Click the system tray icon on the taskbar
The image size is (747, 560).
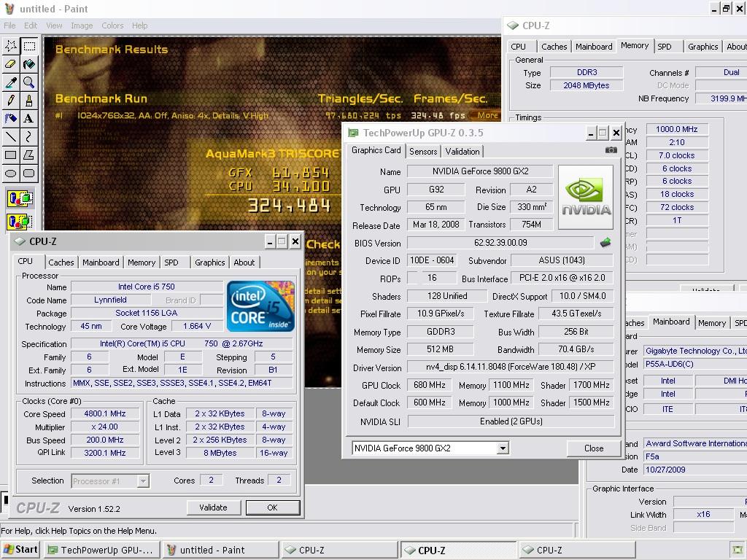coord(737,550)
